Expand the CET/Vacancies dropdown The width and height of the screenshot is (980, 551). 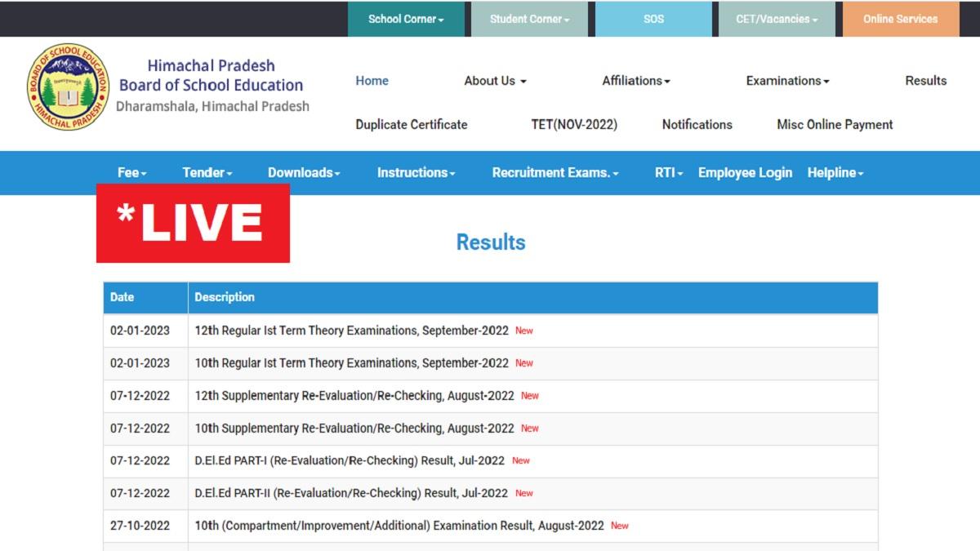click(x=776, y=18)
